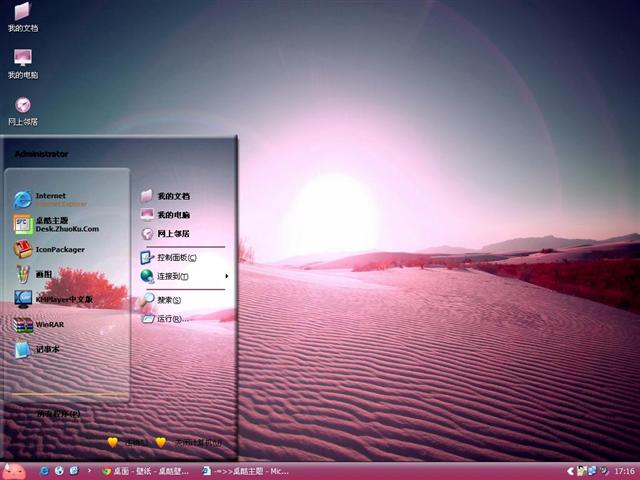This screenshot has width=640, height=480.
Task: Launch Internet Explorer quick launch icon
Action: [44, 471]
